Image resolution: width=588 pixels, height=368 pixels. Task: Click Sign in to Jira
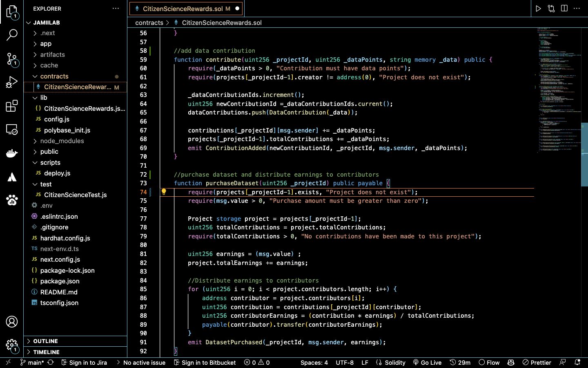84,362
